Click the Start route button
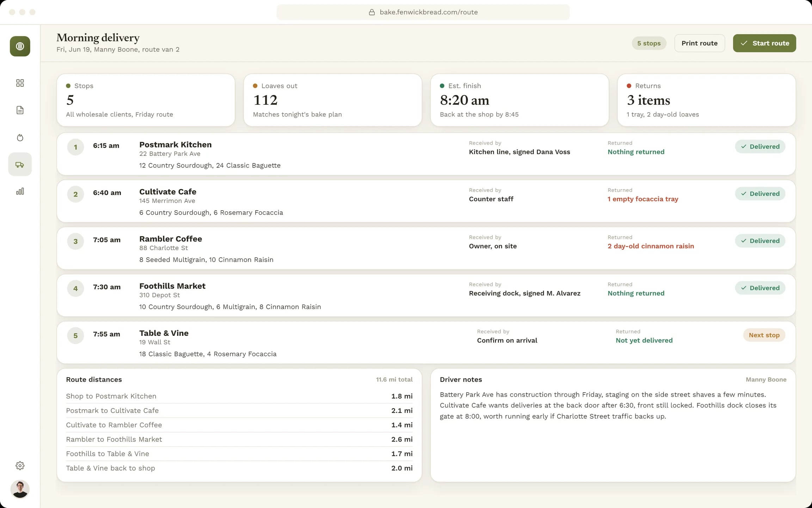Image resolution: width=812 pixels, height=508 pixels. [764, 43]
